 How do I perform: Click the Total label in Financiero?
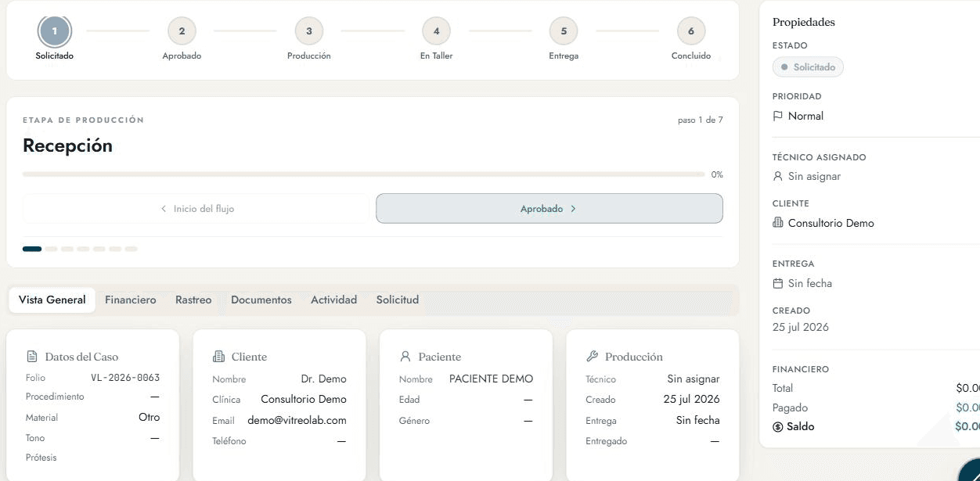point(783,388)
